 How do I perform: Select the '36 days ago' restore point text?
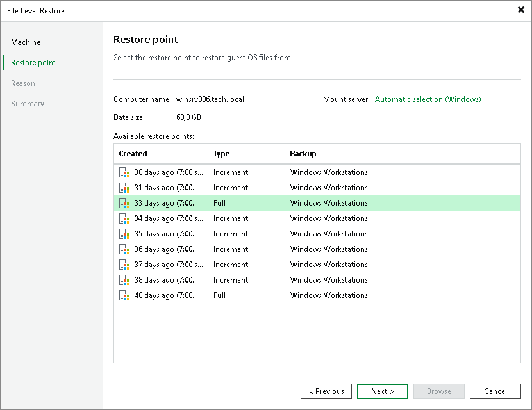(x=166, y=249)
